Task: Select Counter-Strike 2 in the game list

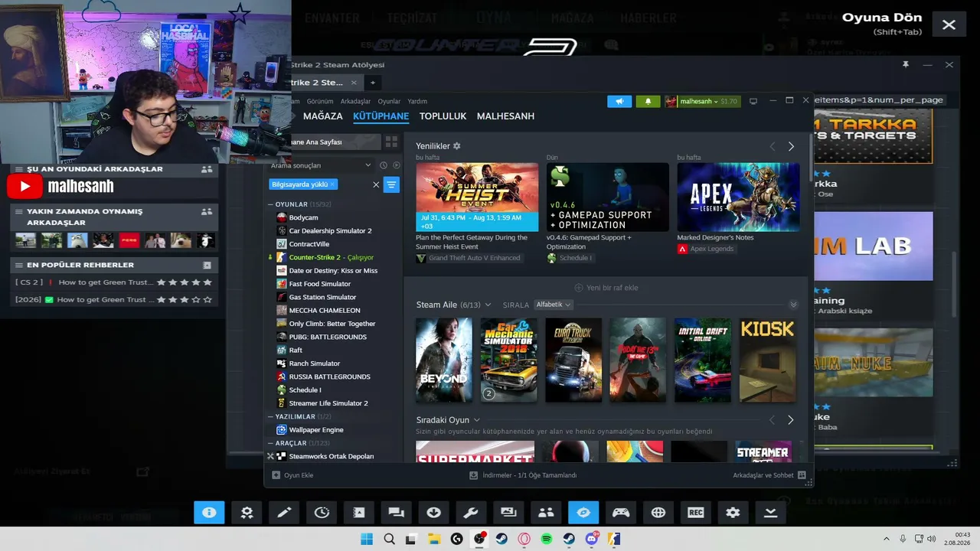Action: point(332,257)
